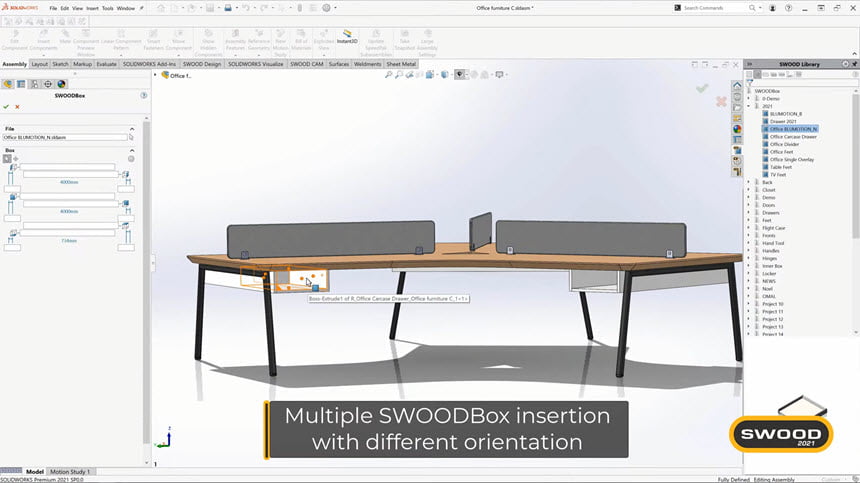Switch to the SWOOD CAM tab
860x483 pixels.
pos(307,64)
